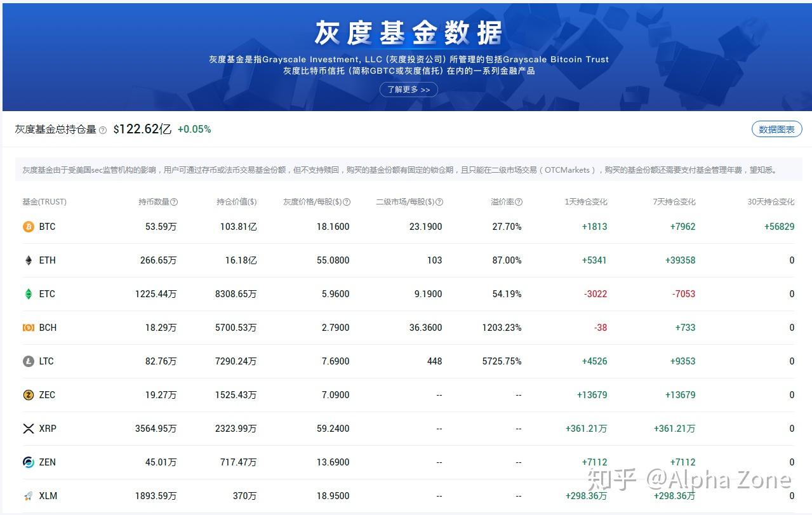The width and height of the screenshot is (812, 515).
Task: Open the 数据图表 chart view button
Action: [776, 129]
